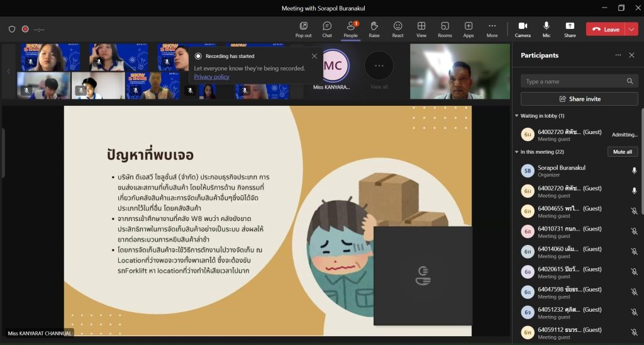Click muted mic icon for guest 64047598
This screenshot has height=345, width=644.
[634, 291]
